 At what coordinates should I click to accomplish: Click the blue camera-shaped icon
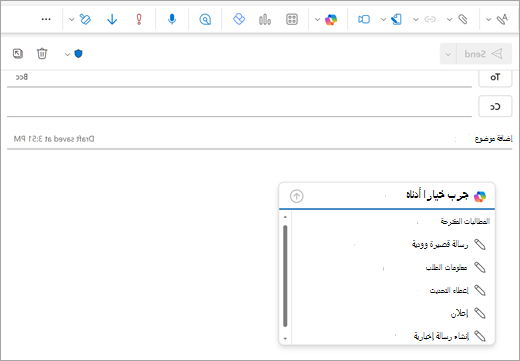(x=364, y=19)
